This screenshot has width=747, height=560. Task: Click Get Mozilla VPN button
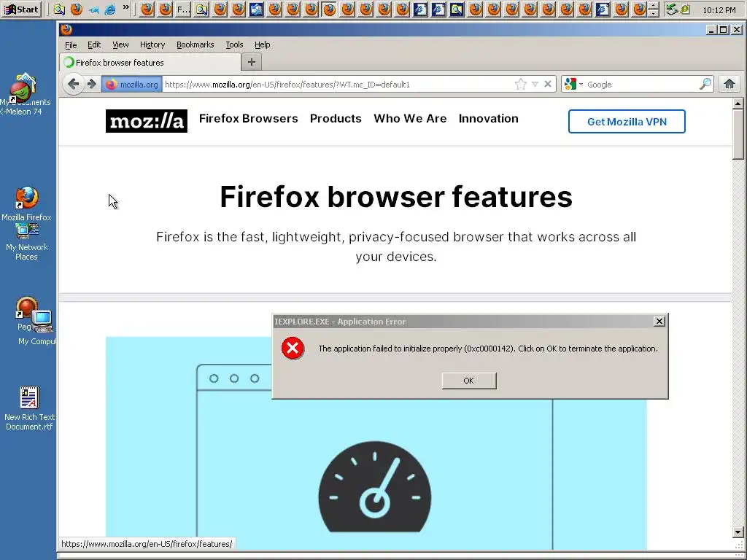[627, 122]
